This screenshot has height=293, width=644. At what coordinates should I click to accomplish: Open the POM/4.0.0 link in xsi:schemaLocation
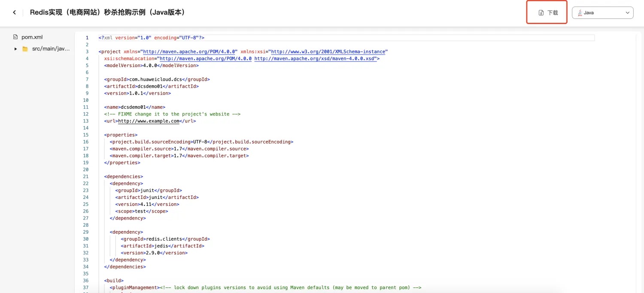(x=206, y=58)
